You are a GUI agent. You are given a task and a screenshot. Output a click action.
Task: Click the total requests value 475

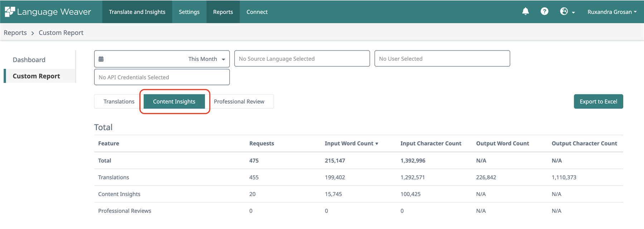(254, 161)
